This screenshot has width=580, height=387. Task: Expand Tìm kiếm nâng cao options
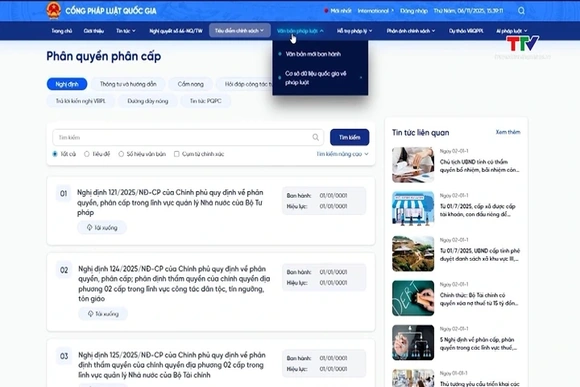point(343,154)
